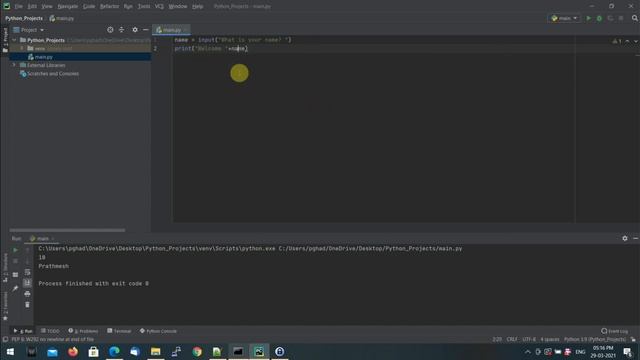Open the VCS menu
Screen dimensions: 640x360
[159, 7]
